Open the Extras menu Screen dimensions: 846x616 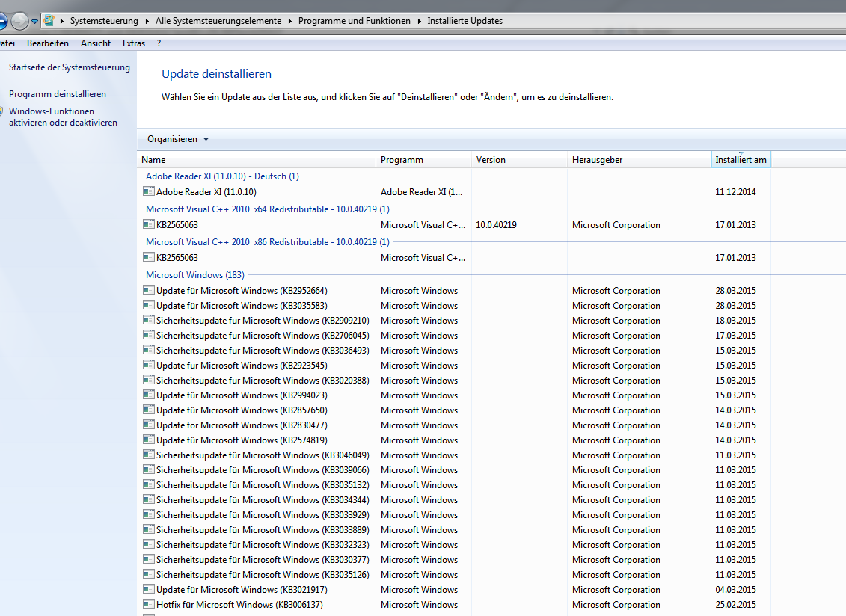[x=134, y=43]
